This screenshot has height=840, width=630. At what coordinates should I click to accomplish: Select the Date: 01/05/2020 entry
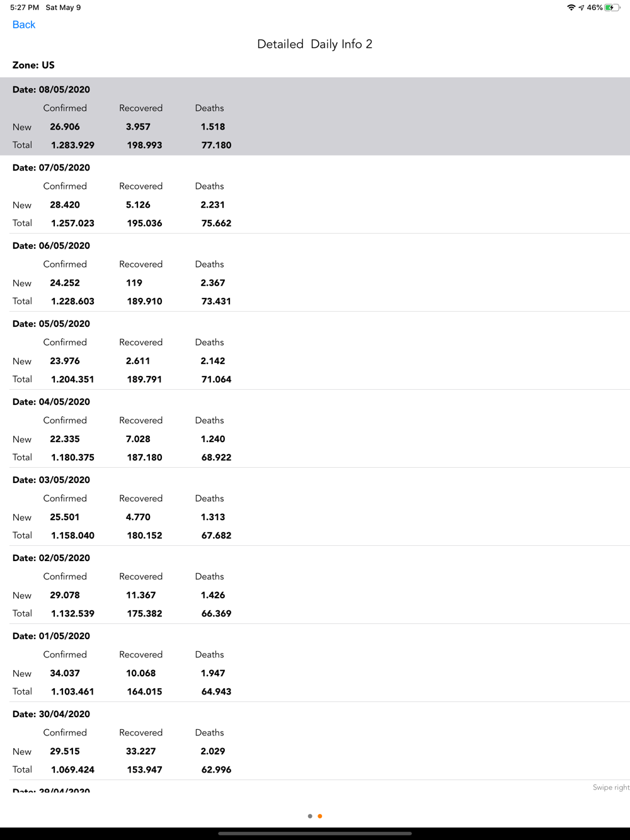51,636
